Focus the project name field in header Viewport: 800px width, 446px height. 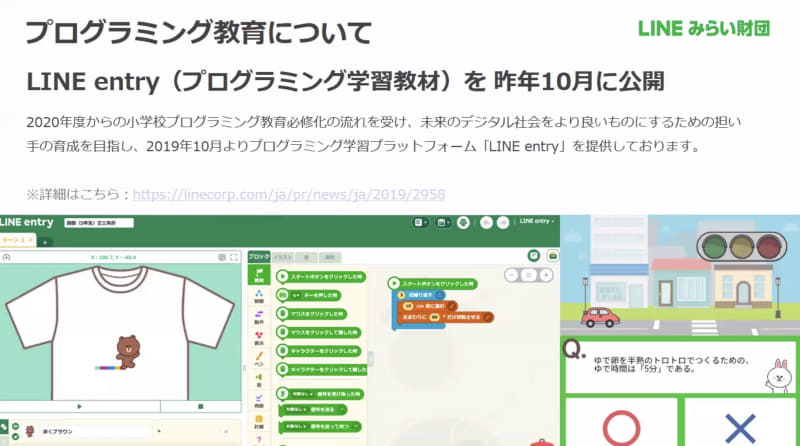click(x=99, y=222)
